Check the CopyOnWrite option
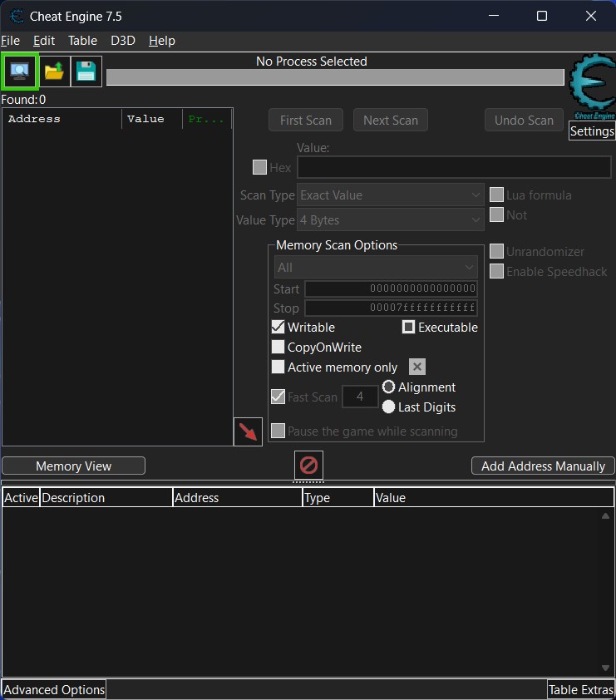The height and width of the screenshot is (700, 616). 278,347
